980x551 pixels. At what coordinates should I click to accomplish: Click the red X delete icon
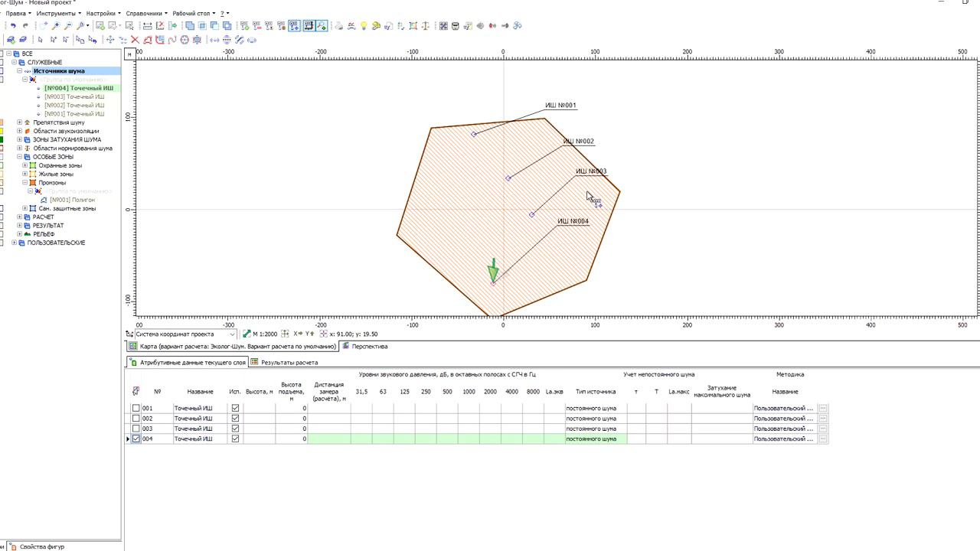point(135,39)
